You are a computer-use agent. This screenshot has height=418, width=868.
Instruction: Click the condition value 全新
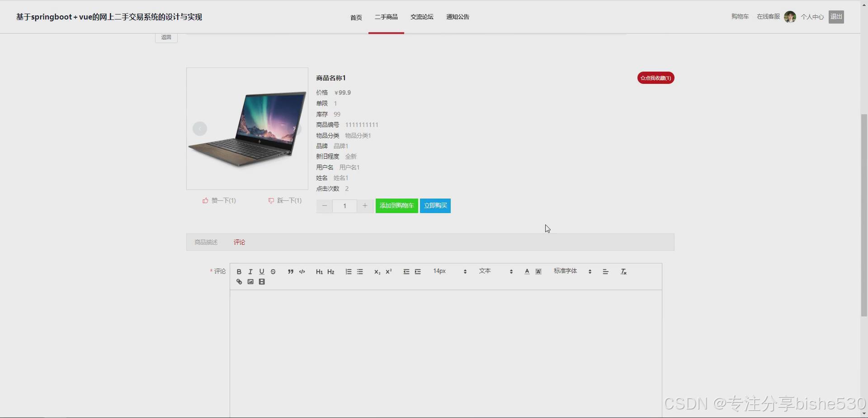coord(351,157)
